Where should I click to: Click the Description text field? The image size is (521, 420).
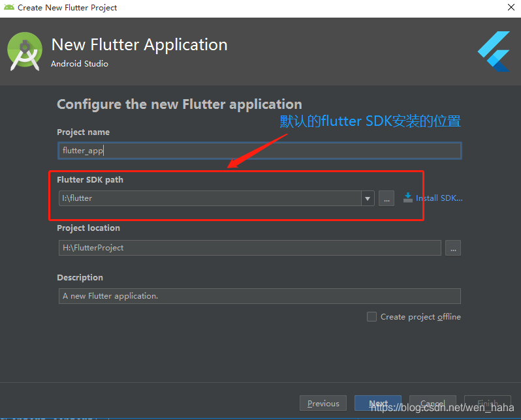click(259, 296)
